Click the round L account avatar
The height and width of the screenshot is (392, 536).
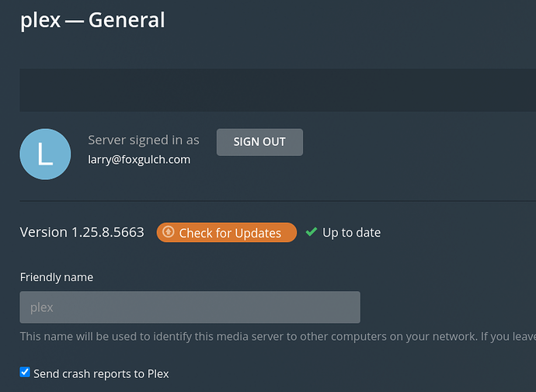[45, 154]
